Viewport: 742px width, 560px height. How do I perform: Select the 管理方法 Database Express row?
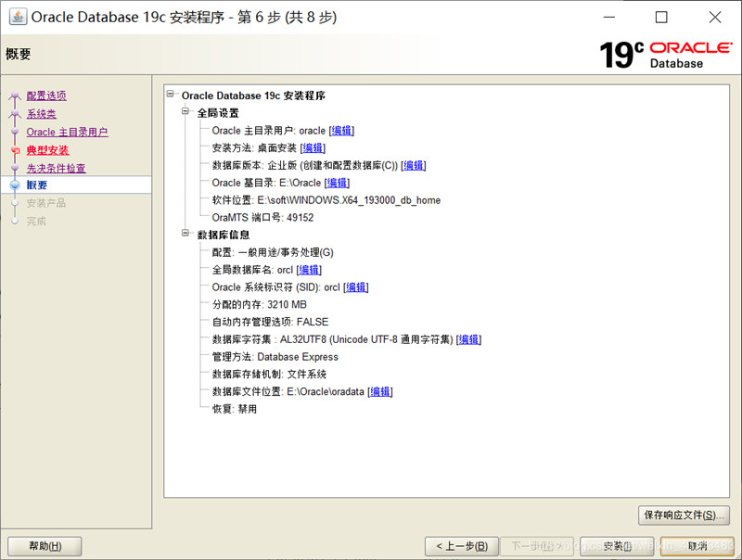275,357
